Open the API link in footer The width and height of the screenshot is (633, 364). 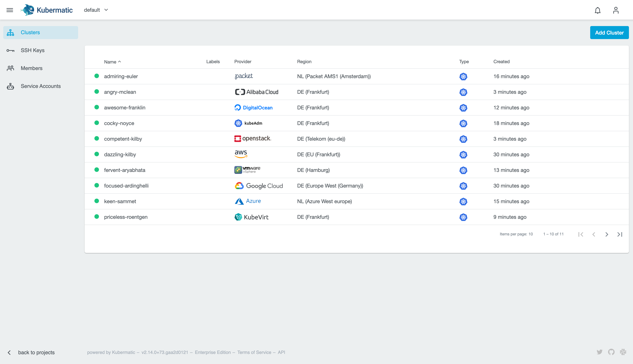(x=281, y=352)
